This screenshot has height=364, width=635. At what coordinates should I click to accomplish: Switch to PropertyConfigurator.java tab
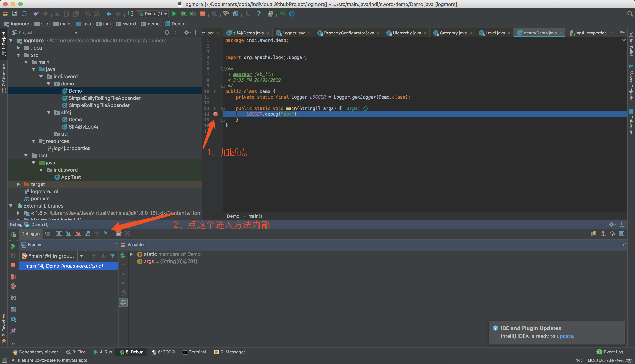click(x=349, y=33)
